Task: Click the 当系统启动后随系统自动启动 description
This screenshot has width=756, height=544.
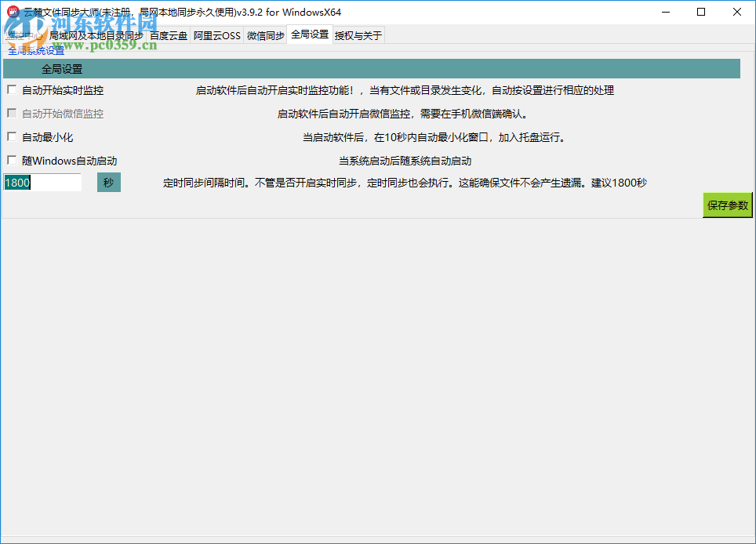Action: tap(405, 161)
